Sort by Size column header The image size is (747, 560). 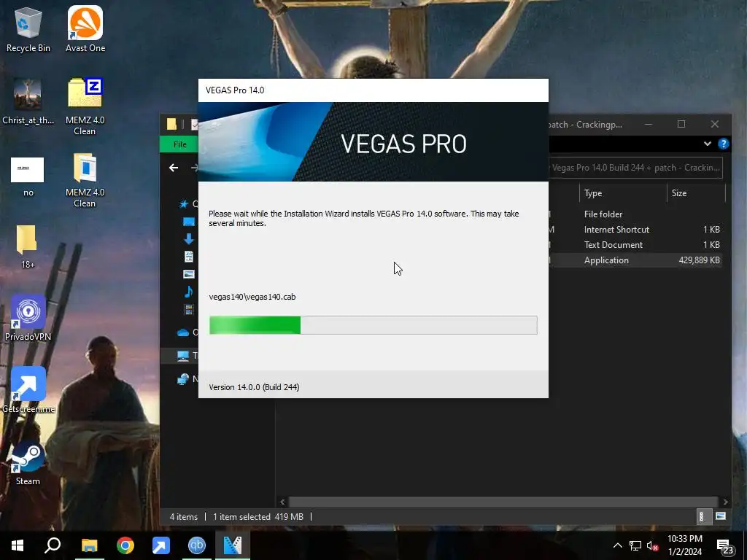click(695, 192)
